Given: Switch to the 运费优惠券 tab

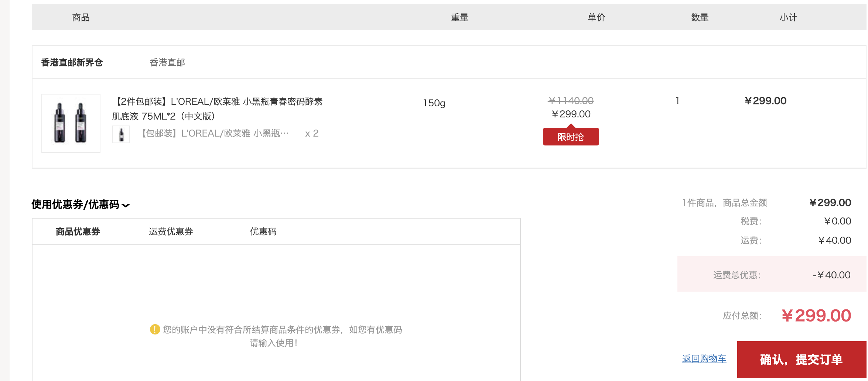Looking at the screenshot, I should point(171,231).
